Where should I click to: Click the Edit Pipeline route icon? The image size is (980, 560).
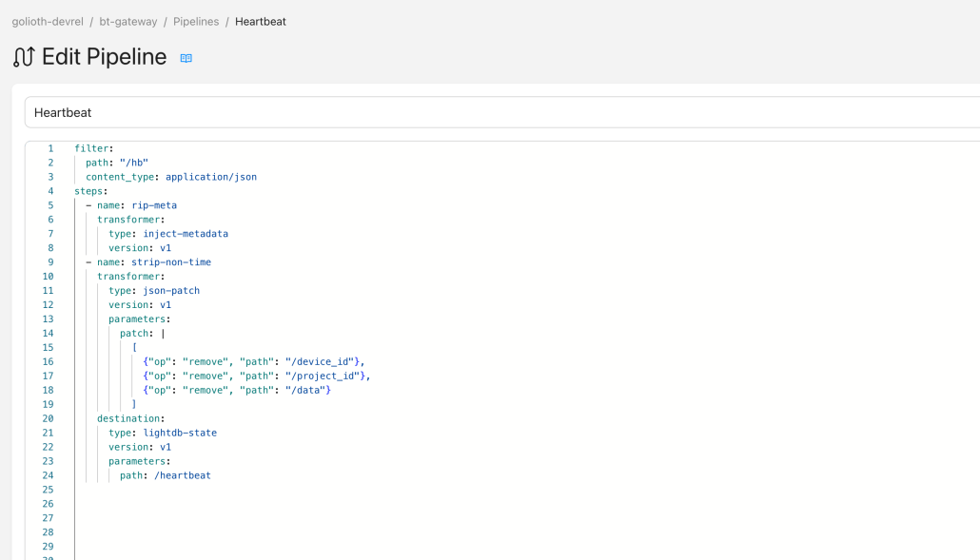tap(24, 57)
